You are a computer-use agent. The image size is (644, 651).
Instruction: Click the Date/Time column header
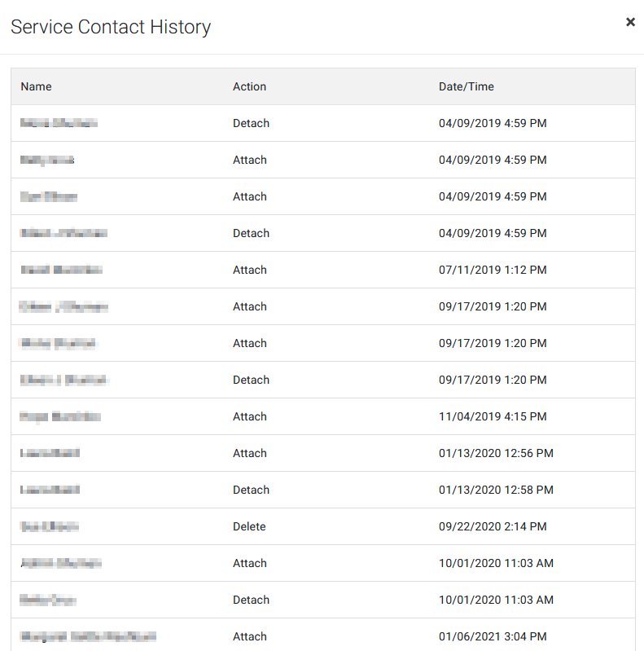(x=467, y=86)
